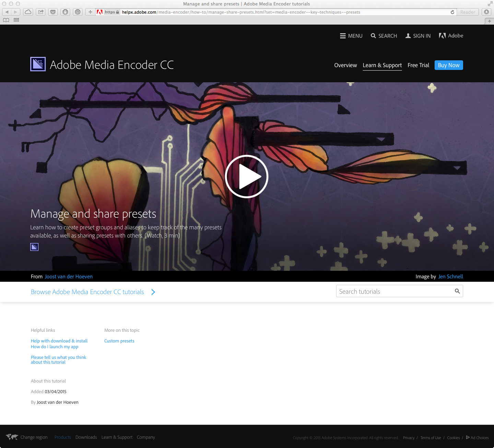Click Change region in the footer
494x448 pixels.
(34, 437)
